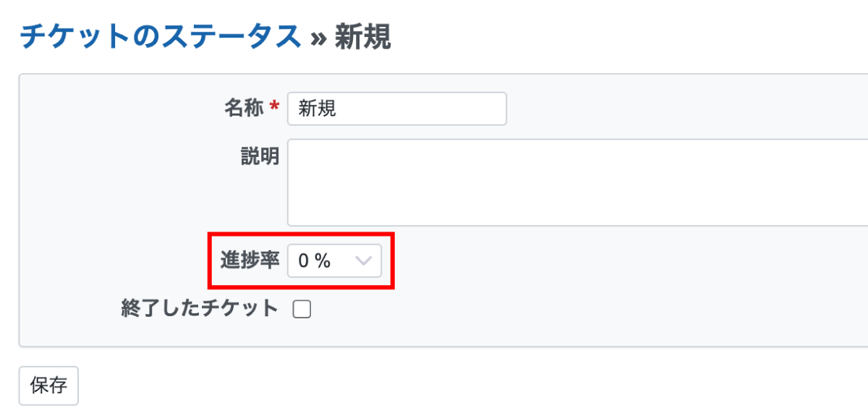Open the チケットのステータス breadcrumb link
Screen dimensions: 868x416
click(160, 36)
